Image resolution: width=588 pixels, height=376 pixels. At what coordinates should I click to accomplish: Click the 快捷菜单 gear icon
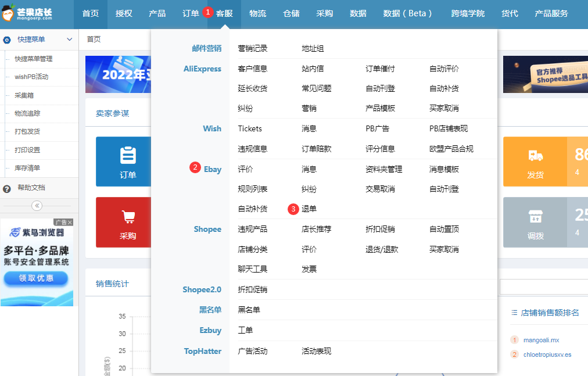[x=7, y=40]
